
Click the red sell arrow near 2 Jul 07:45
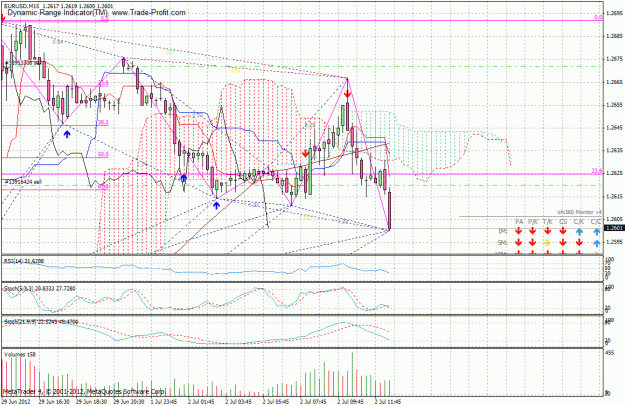(x=305, y=153)
